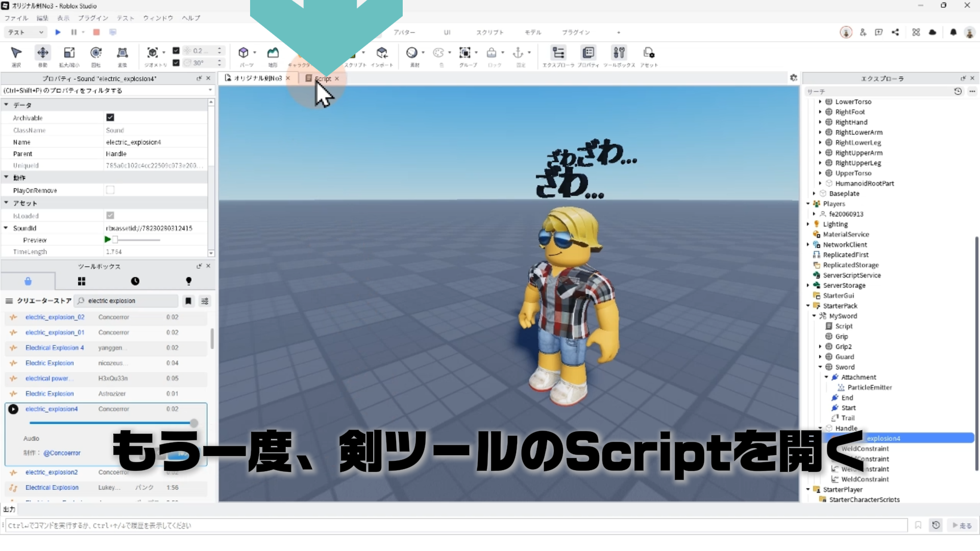Screen dimensions: 980x551
Task: Toggle the Archivable checkbox
Action: click(110, 118)
